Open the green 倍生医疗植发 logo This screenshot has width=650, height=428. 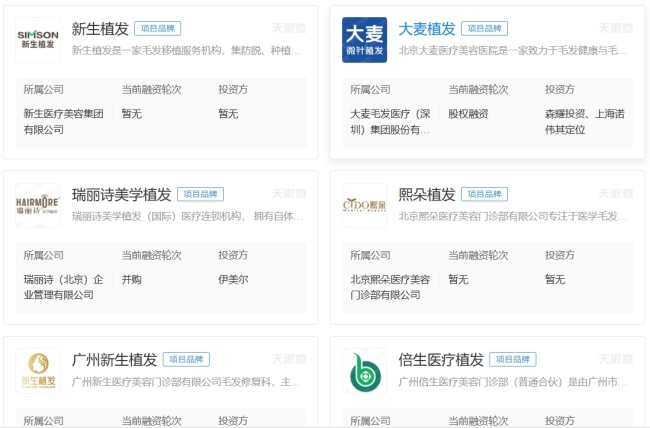(x=364, y=371)
